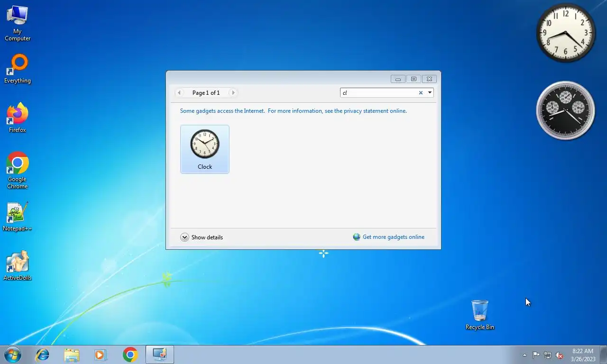607x364 pixels.
Task: Open Windows Explorer from taskbar
Action: click(x=72, y=355)
